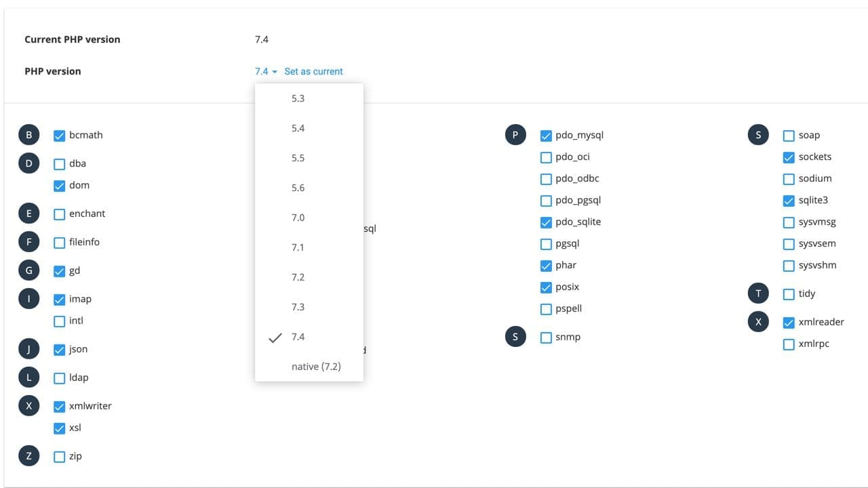Click the Set as current link
The image size is (868, 488).
coord(313,71)
